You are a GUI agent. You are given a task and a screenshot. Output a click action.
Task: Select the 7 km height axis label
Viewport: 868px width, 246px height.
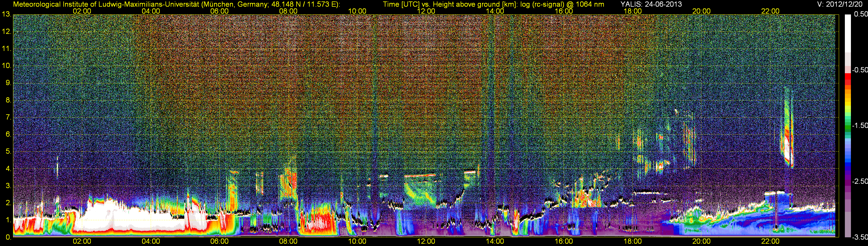pos(8,117)
